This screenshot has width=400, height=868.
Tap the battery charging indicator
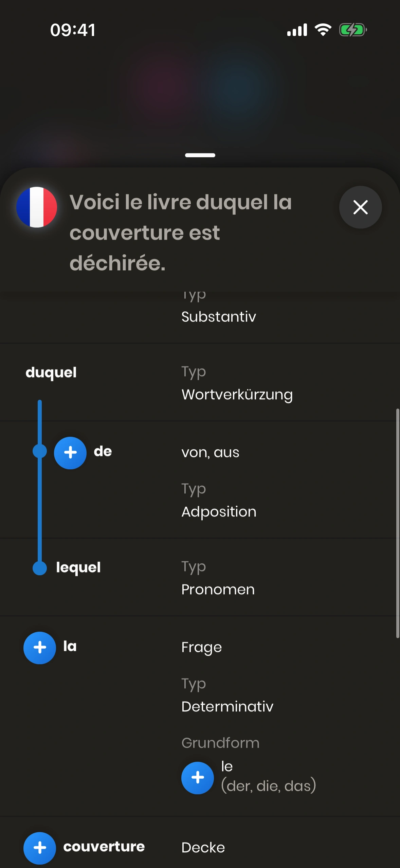coord(353,30)
